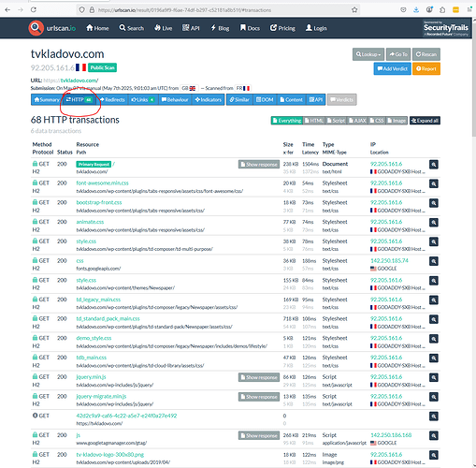Expand all HTTP transactions
The image size is (476, 468).
click(x=425, y=121)
